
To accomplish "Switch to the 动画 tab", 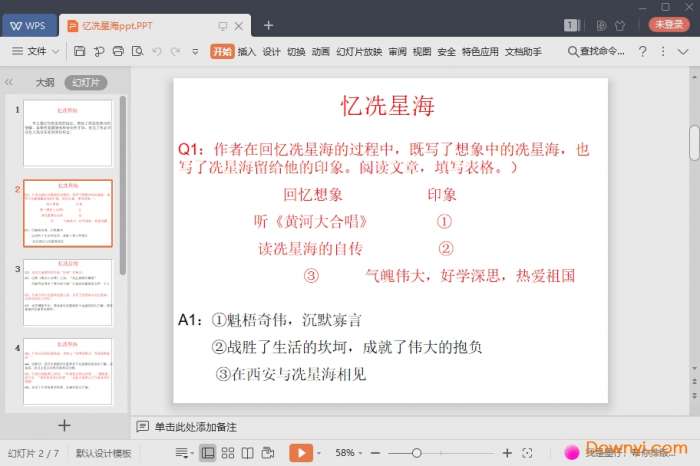I will click(321, 52).
